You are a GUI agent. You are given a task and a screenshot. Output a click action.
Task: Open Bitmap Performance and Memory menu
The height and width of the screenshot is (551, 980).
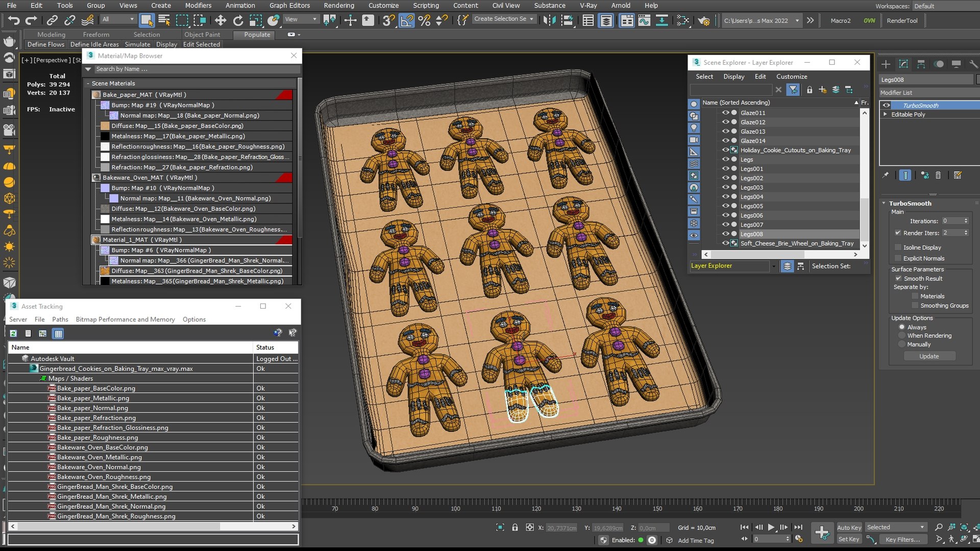tap(125, 319)
